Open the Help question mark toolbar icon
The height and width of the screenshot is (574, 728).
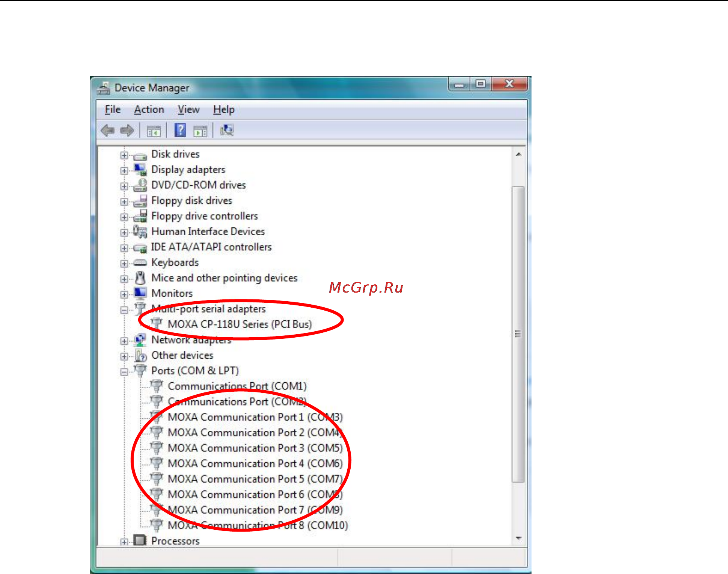pos(180,130)
